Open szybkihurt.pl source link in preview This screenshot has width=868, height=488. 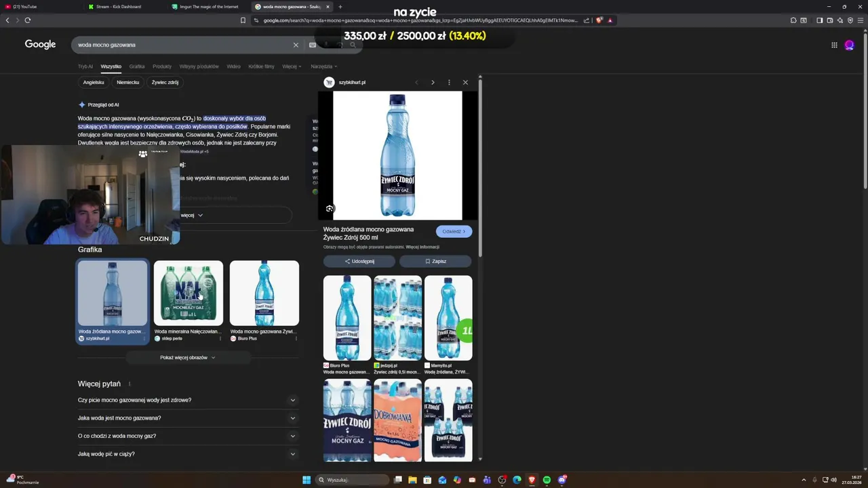(345, 82)
